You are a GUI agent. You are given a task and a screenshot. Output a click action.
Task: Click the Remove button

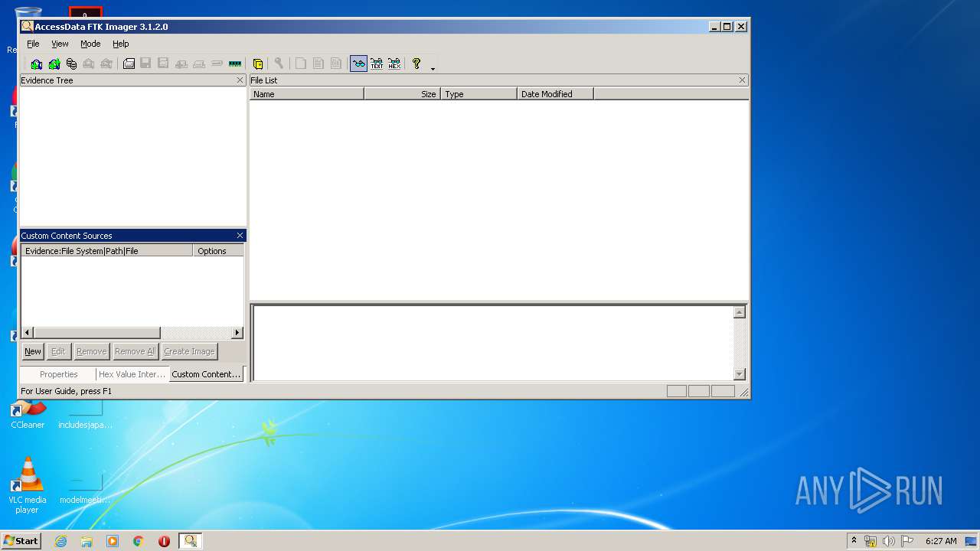(x=91, y=351)
